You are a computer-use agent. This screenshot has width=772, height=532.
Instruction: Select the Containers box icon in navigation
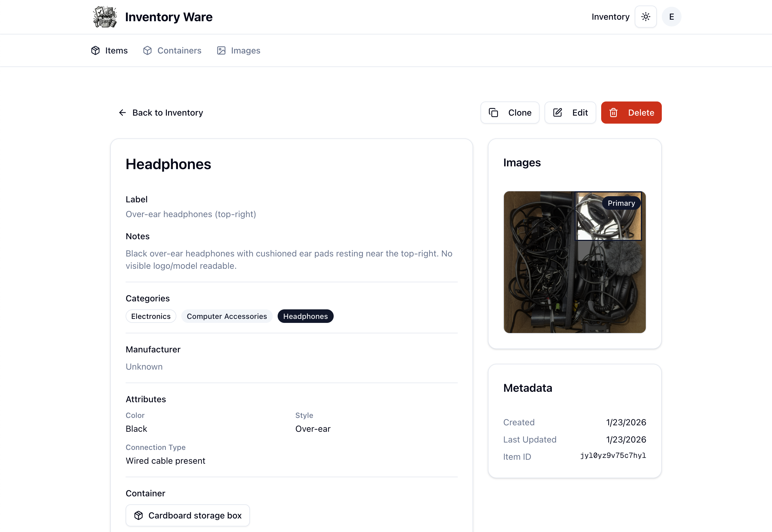pos(147,50)
